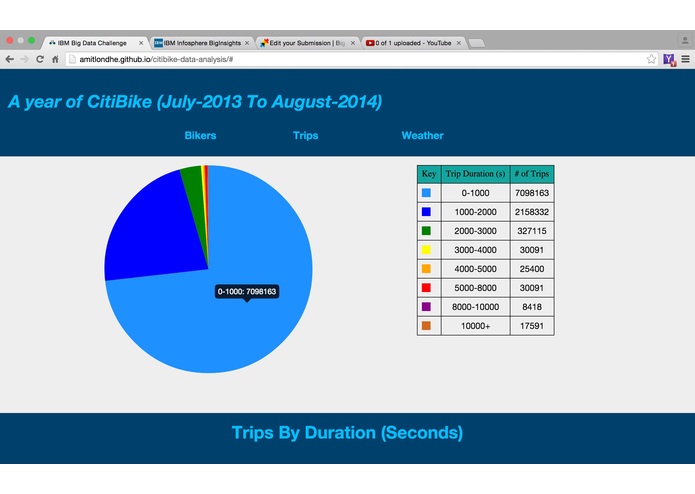Viewport: 695px width, 494px height.
Task: Click the purple Y extension icon
Action: pyautogui.click(x=669, y=59)
